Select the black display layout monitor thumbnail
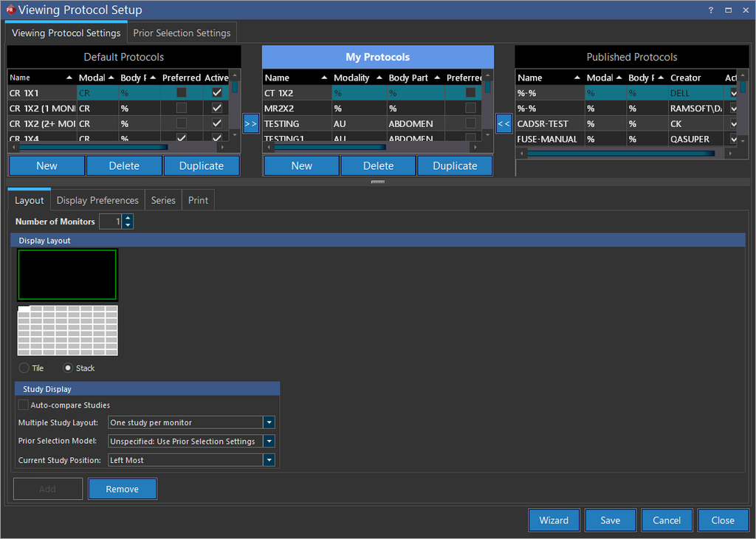The image size is (756, 539). [x=67, y=275]
